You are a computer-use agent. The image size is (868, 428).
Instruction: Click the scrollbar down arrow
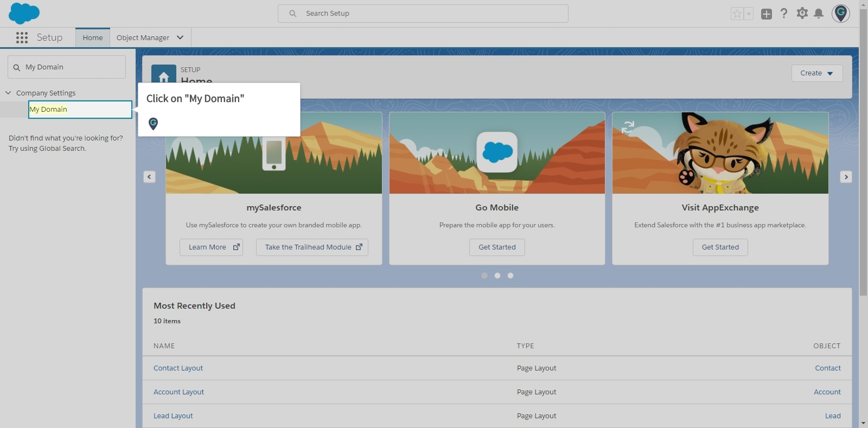(863, 423)
